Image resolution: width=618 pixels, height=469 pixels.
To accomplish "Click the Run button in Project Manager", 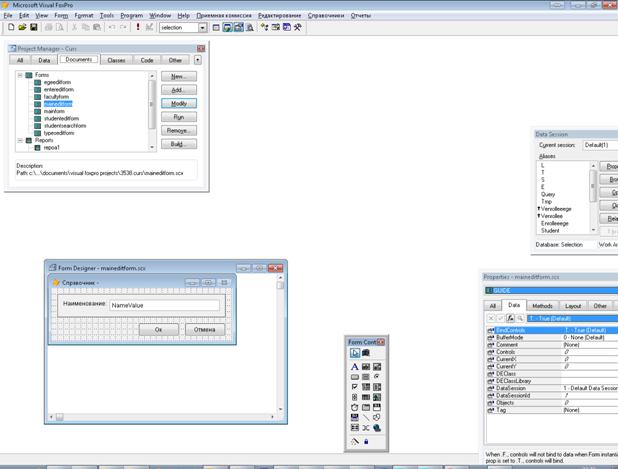I will tap(179, 117).
